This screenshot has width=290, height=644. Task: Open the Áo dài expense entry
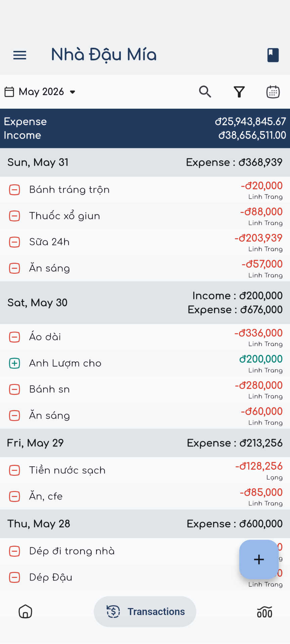[145, 337]
